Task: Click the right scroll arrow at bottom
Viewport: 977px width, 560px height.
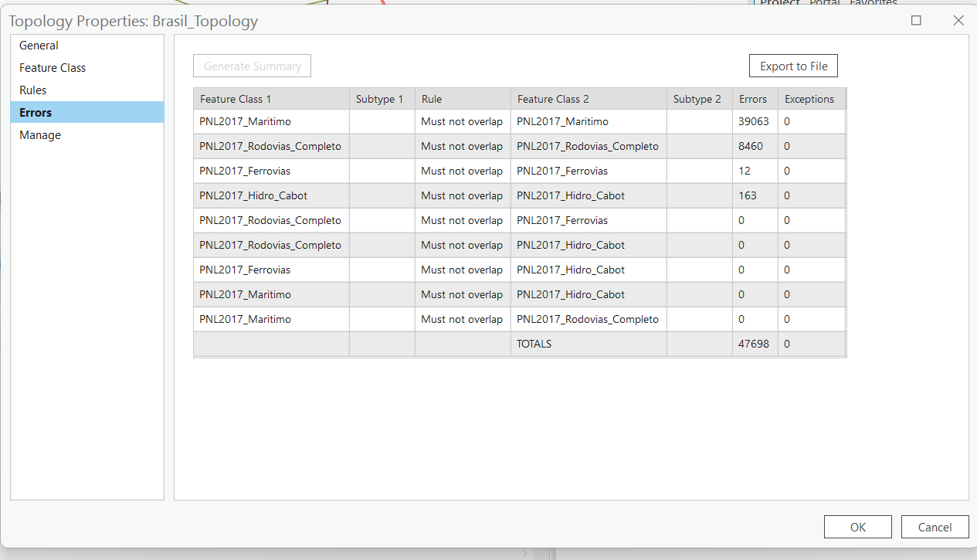Action: coord(524,553)
